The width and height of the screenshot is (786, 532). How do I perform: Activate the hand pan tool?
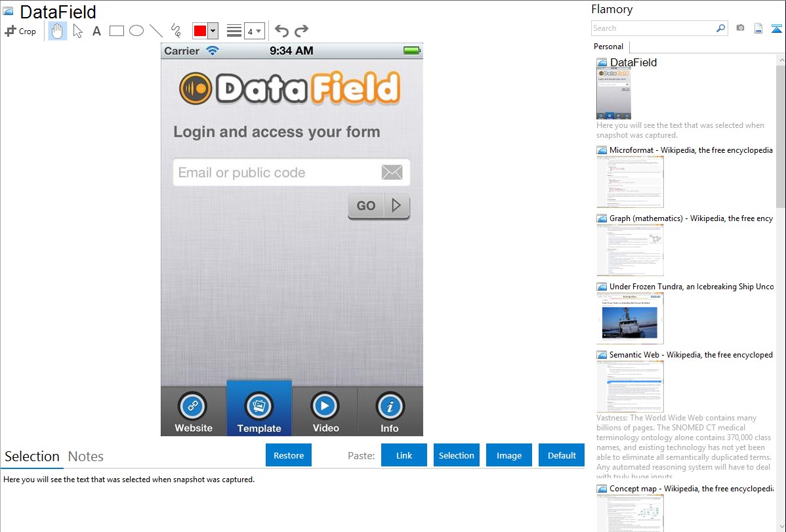57,31
